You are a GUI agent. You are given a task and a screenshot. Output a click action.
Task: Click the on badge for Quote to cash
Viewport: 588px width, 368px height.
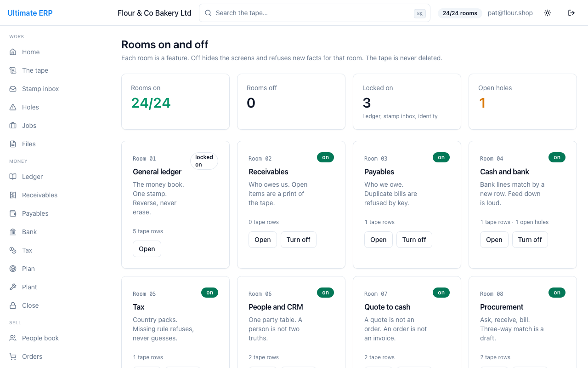[x=441, y=293]
